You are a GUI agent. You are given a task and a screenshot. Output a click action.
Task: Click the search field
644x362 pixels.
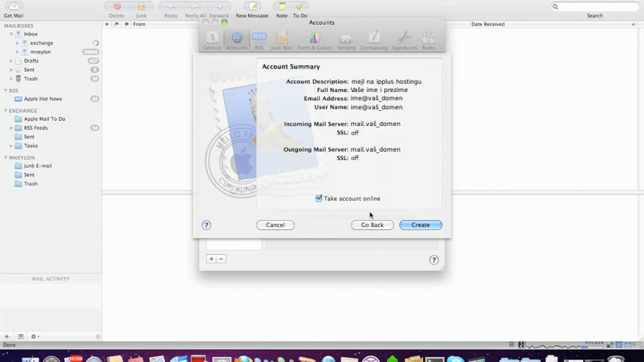click(x=595, y=7)
